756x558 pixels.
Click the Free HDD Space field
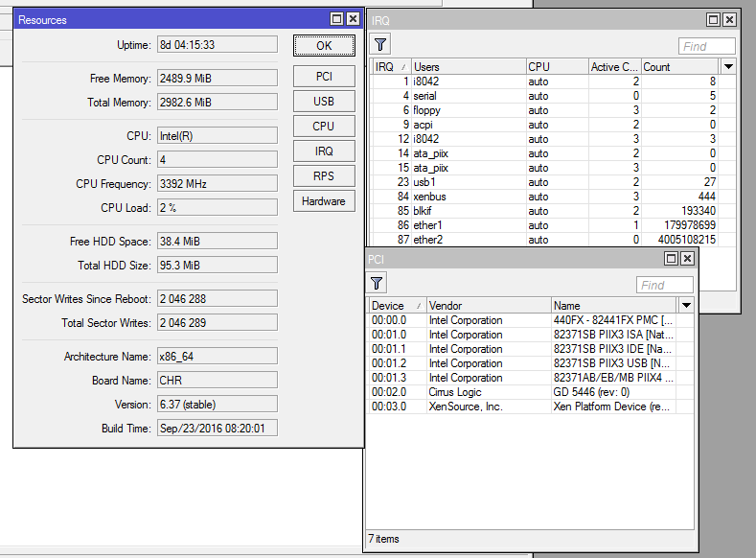pyautogui.click(x=218, y=242)
